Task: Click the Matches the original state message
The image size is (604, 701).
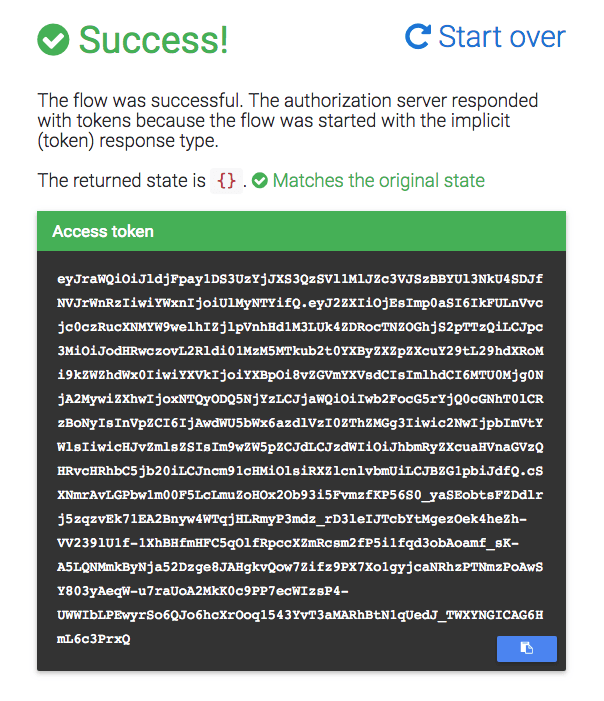Action: 379,181
